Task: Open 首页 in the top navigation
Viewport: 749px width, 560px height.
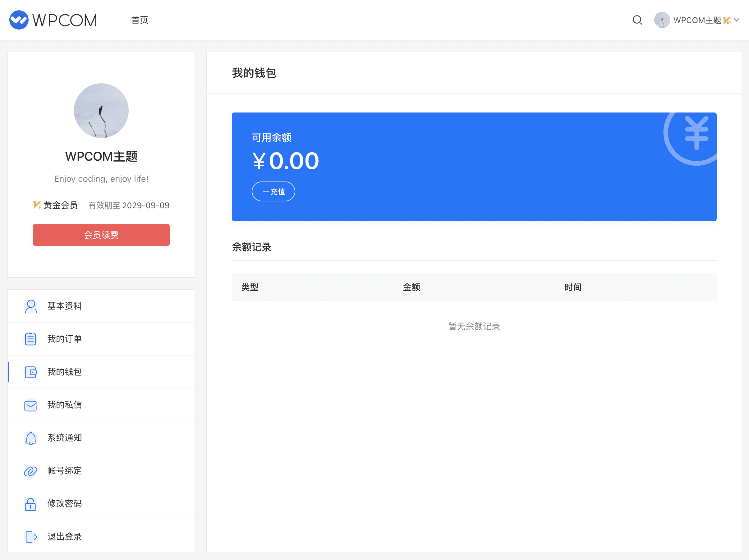Action: [140, 20]
